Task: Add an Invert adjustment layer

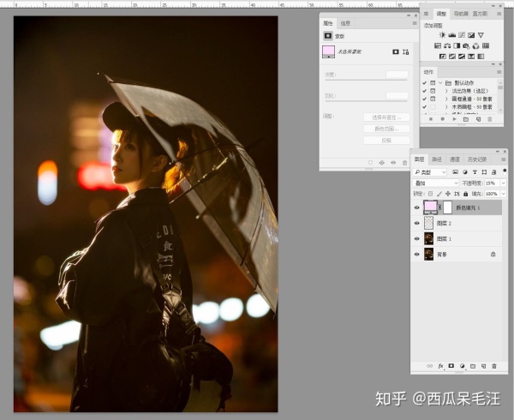Action: 443,57
